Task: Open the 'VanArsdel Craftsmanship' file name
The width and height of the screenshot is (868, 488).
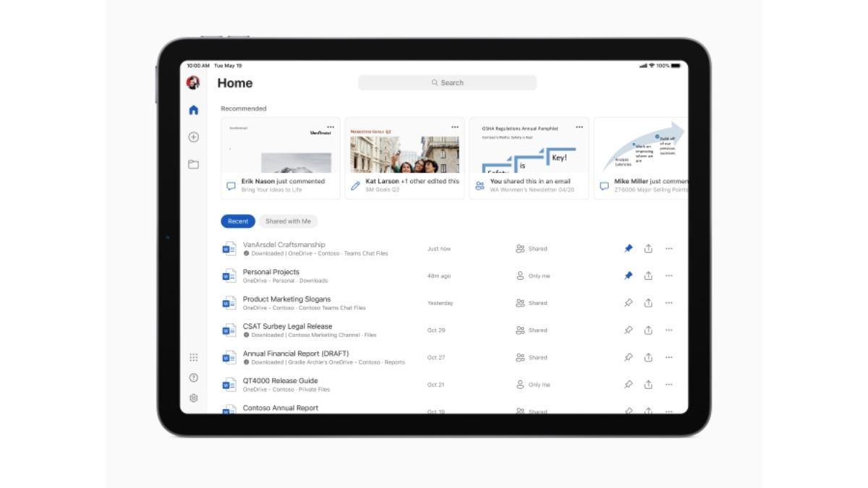Action: (x=284, y=245)
